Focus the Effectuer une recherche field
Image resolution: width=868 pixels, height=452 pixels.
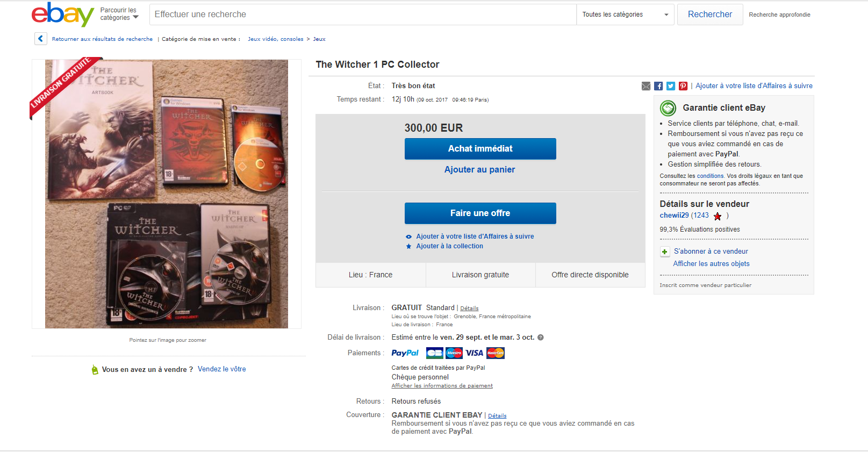[x=363, y=15]
